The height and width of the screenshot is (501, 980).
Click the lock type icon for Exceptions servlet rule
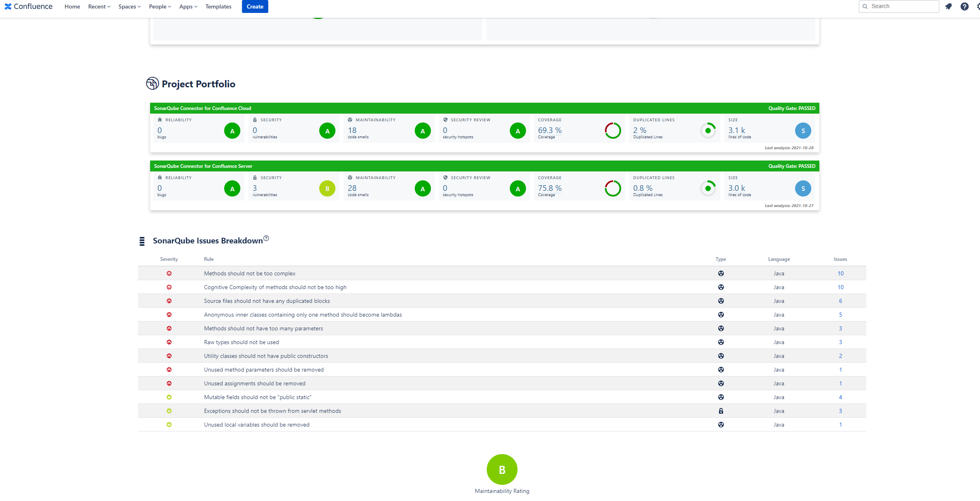[721, 411]
